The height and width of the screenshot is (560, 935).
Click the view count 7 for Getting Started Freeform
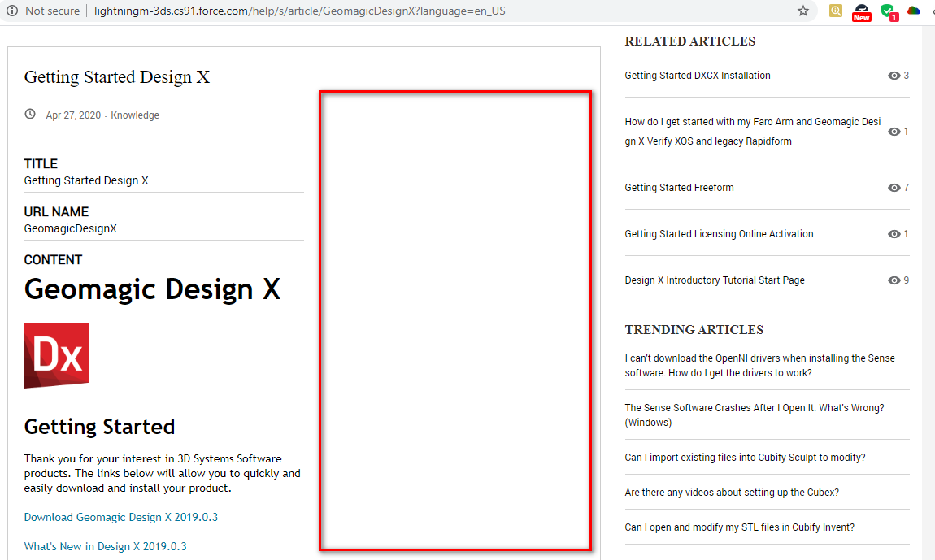[907, 187]
